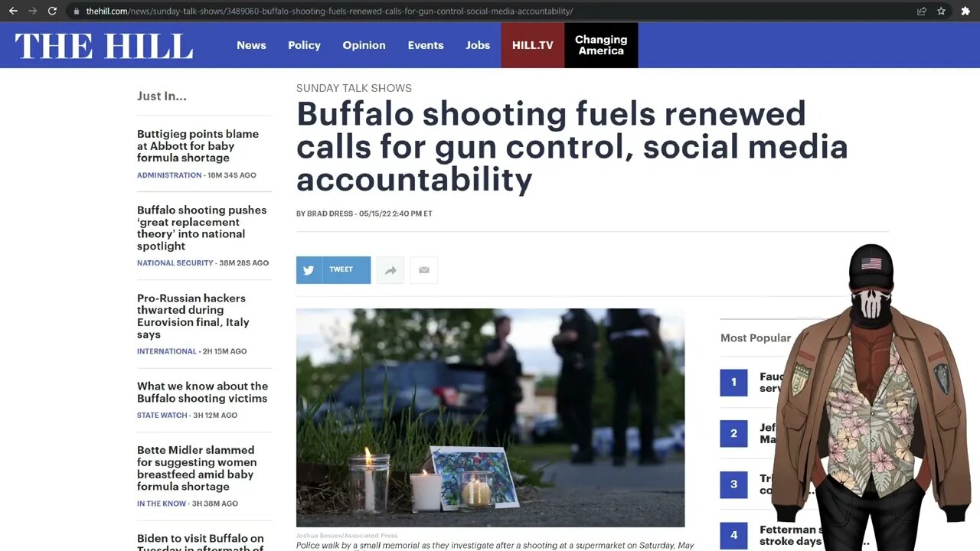Open the memorial candles article photo
980x551 pixels.
coord(490,417)
